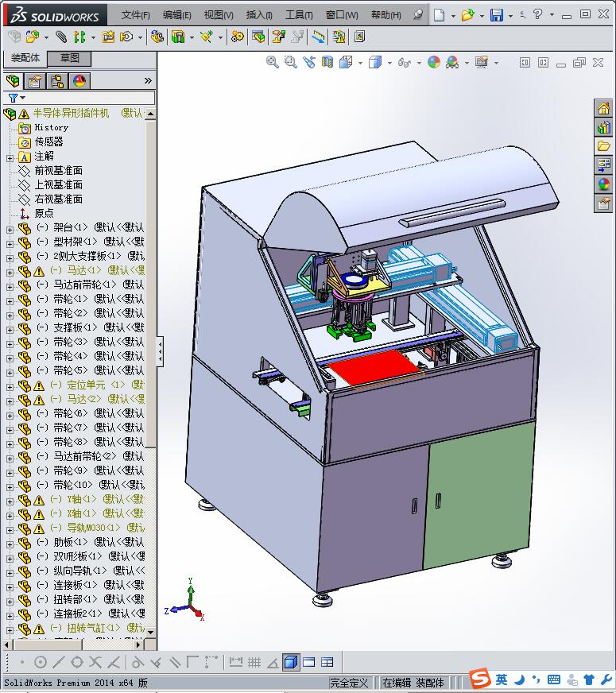
Task: Expand the manager tabs chevron
Action: point(148,81)
